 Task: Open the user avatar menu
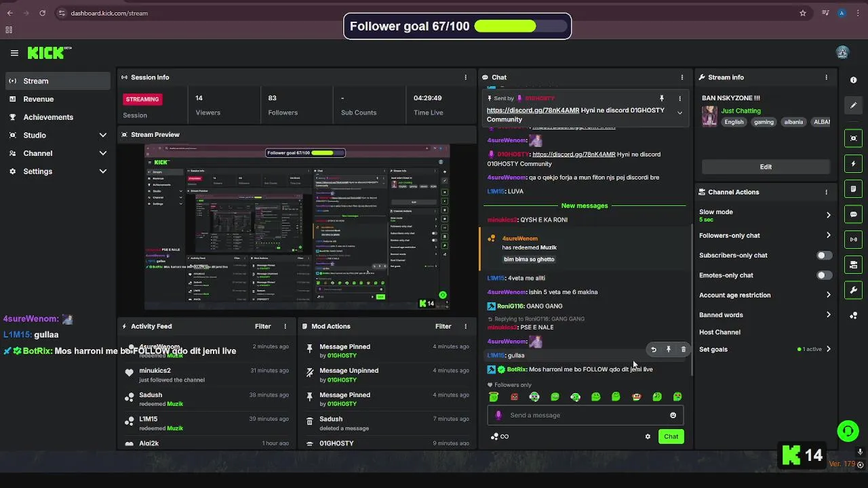(842, 53)
